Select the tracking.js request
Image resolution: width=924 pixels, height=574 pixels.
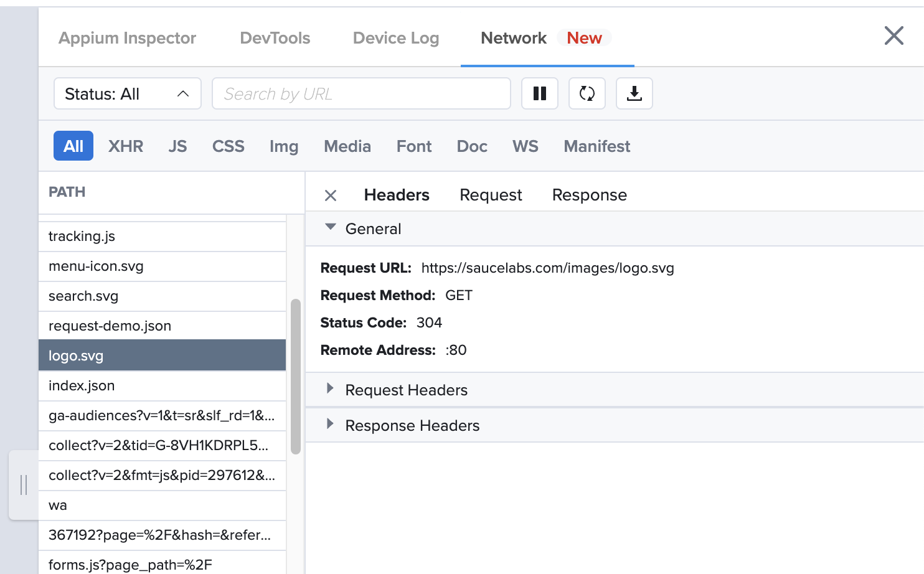click(82, 236)
